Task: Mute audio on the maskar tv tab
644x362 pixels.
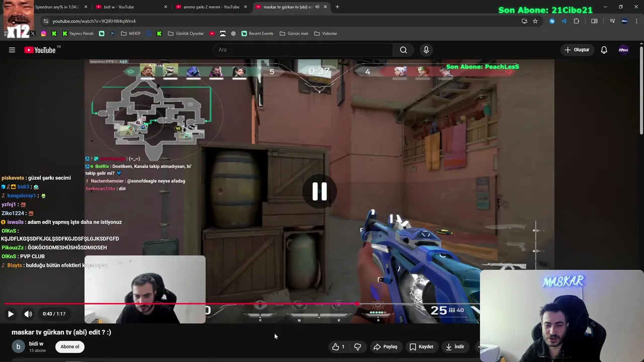Action: [317, 7]
